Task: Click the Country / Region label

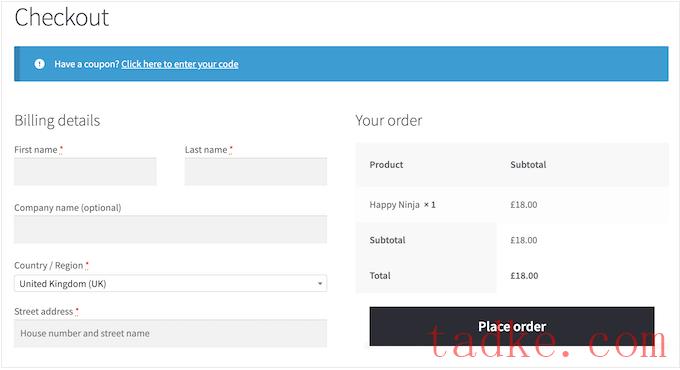Action: pyautogui.click(x=49, y=265)
